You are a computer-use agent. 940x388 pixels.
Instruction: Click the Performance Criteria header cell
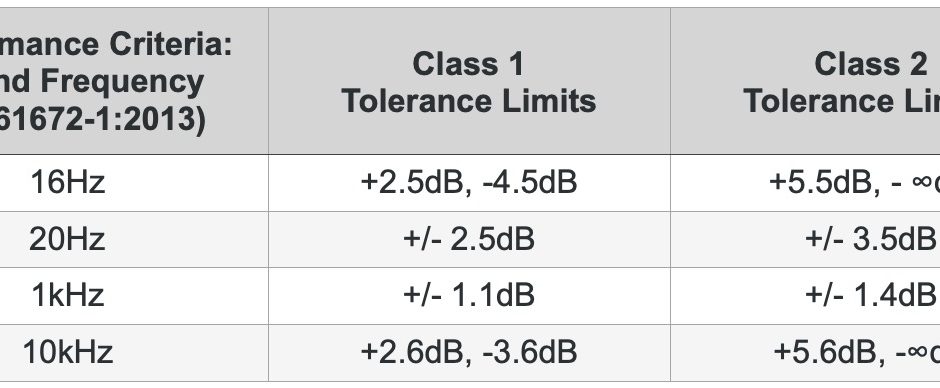134,81
